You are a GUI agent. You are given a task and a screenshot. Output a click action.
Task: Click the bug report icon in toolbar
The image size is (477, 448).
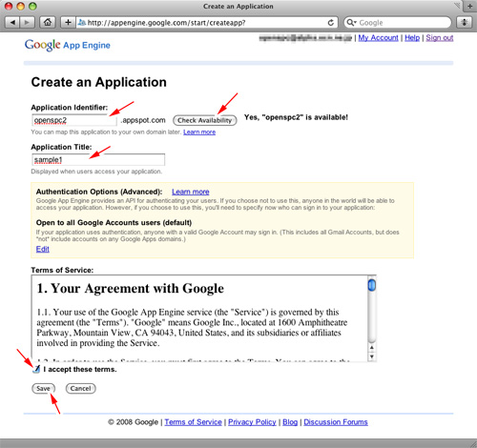(x=464, y=23)
